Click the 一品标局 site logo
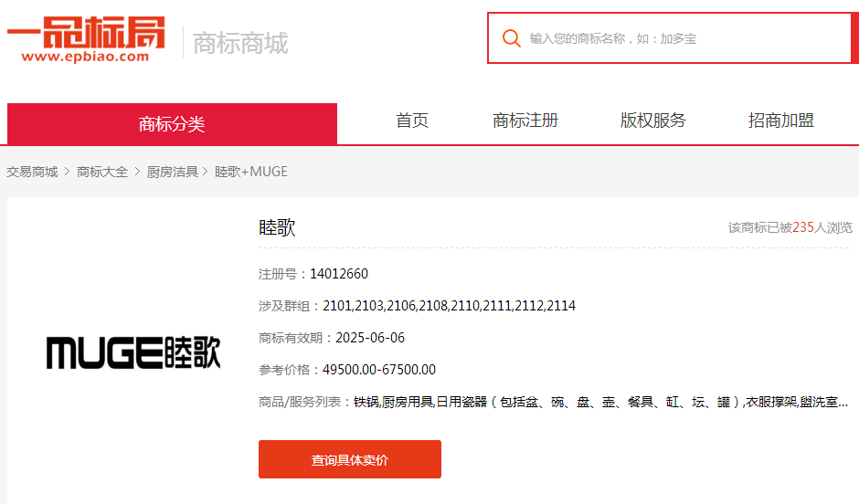This screenshot has width=859, height=504. pos(86,33)
